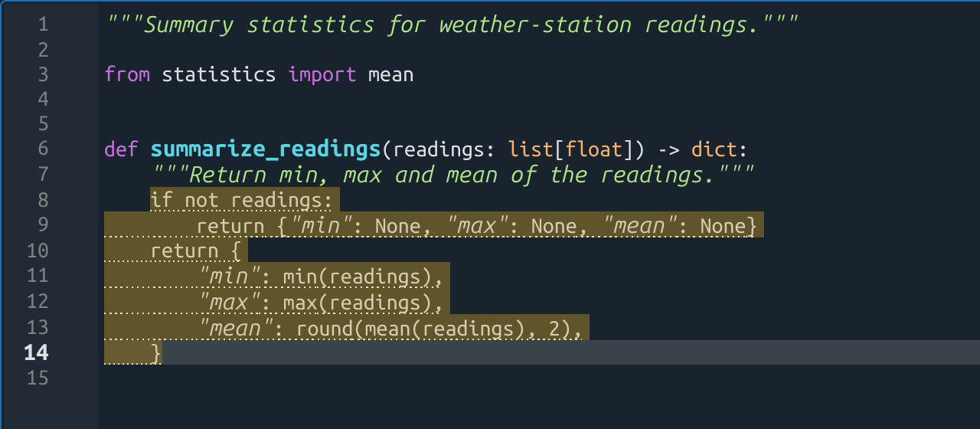This screenshot has height=429, width=980.
Task: Click line number 11 in the gutter
Action: click(37, 276)
